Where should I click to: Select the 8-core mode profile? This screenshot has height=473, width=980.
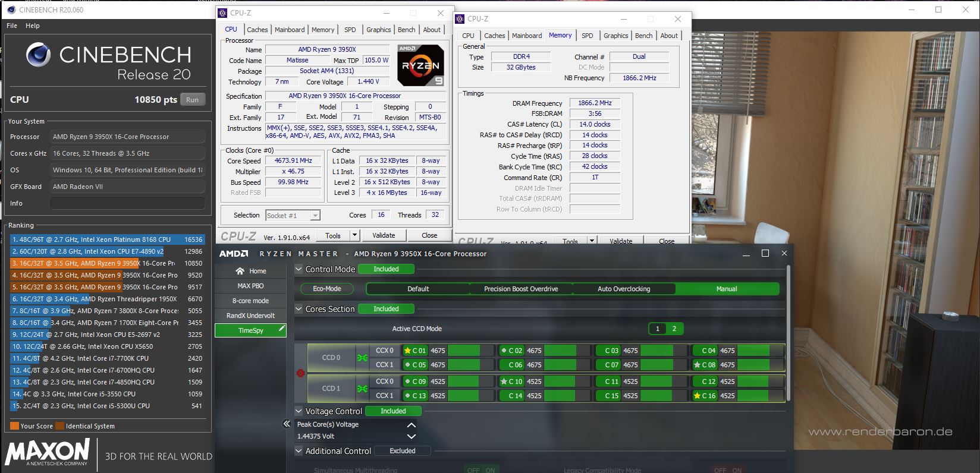(x=250, y=301)
